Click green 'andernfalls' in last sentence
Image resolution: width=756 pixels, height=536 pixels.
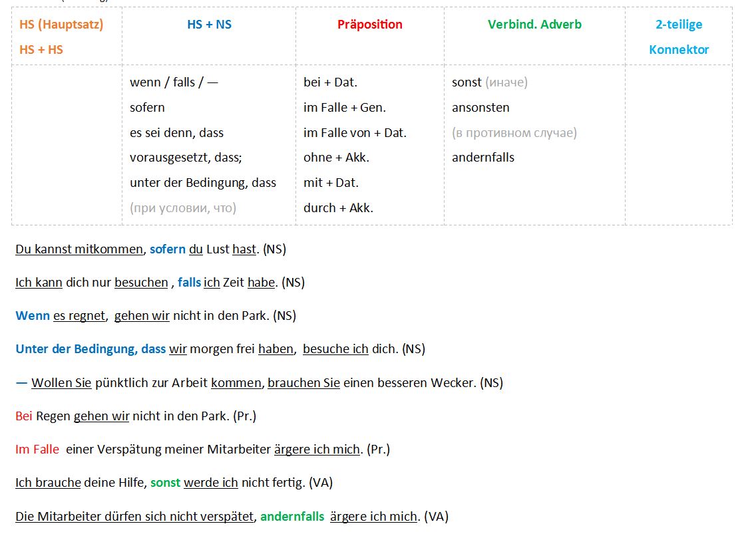pos(292,517)
